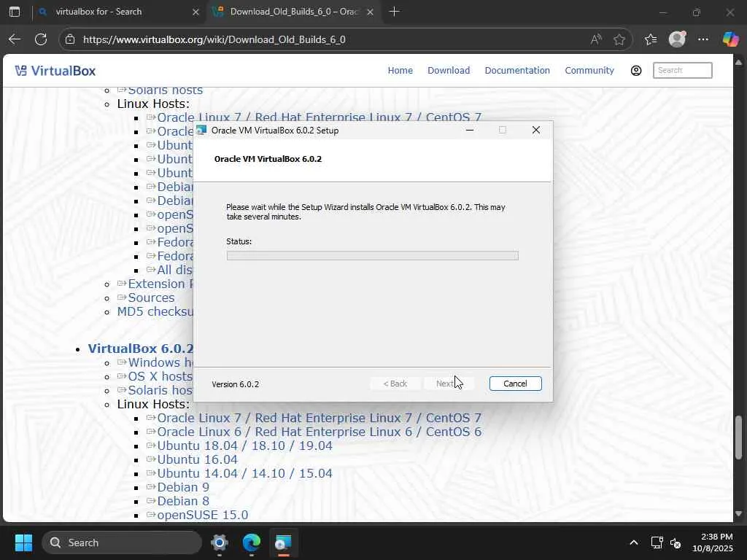Cancel the VirtualBox 6.0.2 setup
747x560 pixels.
[x=515, y=384]
